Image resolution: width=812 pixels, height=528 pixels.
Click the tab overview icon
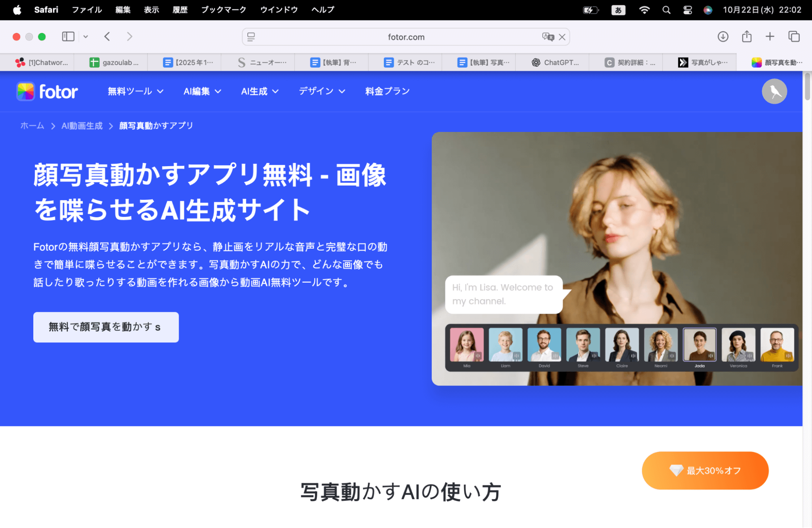pos(793,36)
